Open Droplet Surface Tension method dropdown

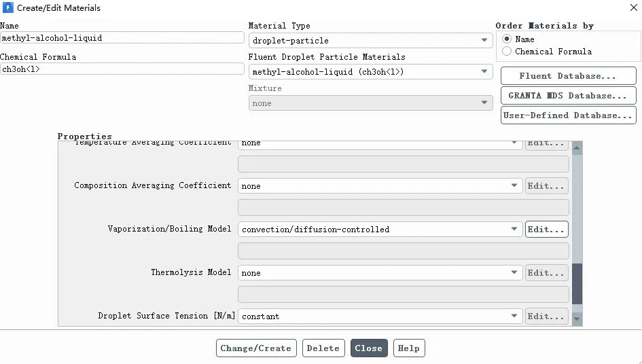point(380,316)
